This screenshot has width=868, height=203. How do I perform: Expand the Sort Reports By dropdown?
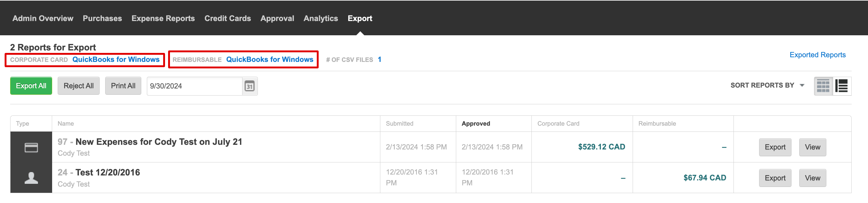(767, 85)
